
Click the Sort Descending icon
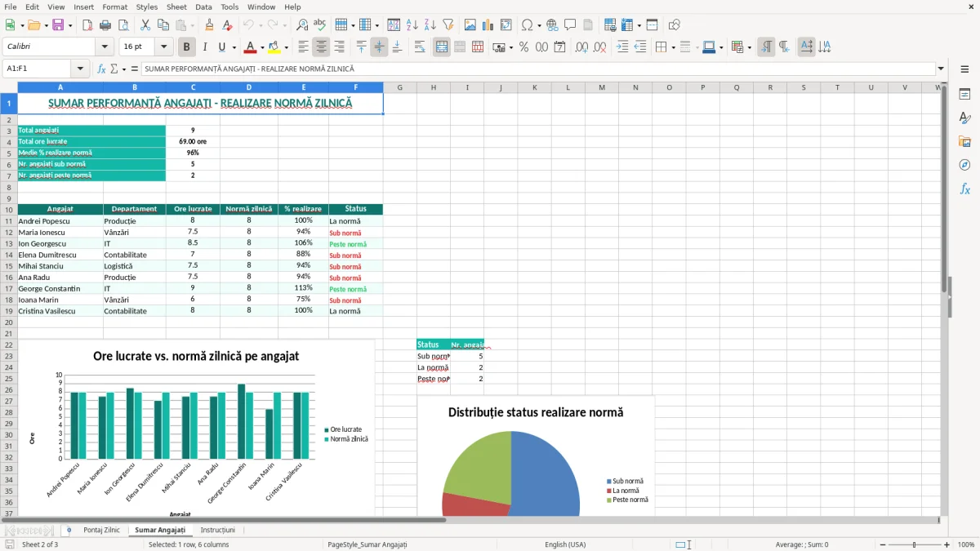coord(430,25)
